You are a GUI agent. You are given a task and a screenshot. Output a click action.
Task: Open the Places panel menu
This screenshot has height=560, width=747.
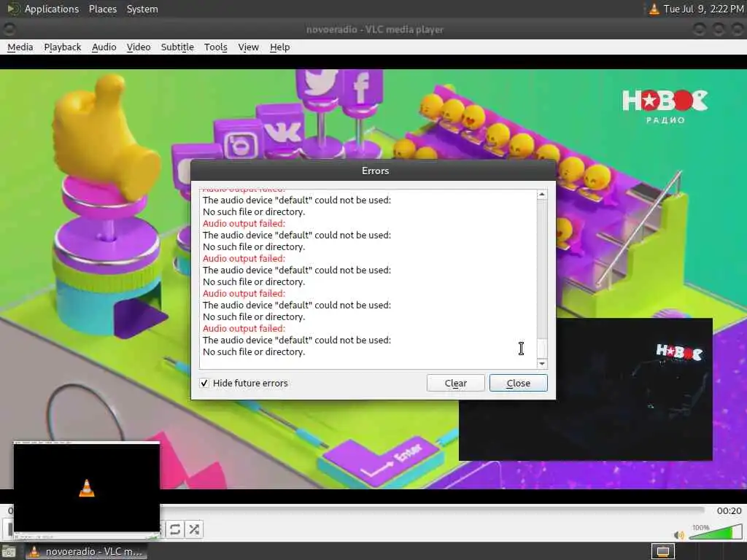pyautogui.click(x=102, y=9)
